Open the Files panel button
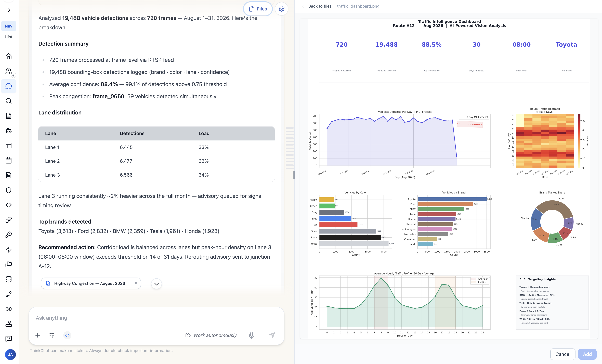 (258, 9)
